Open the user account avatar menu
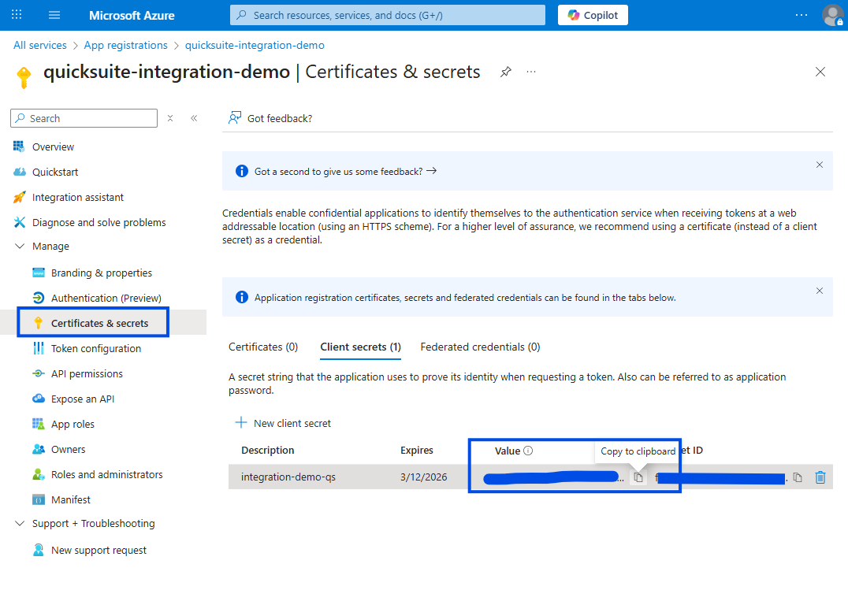Image resolution: width=848 pixels, height=616 pixels. 832,15
